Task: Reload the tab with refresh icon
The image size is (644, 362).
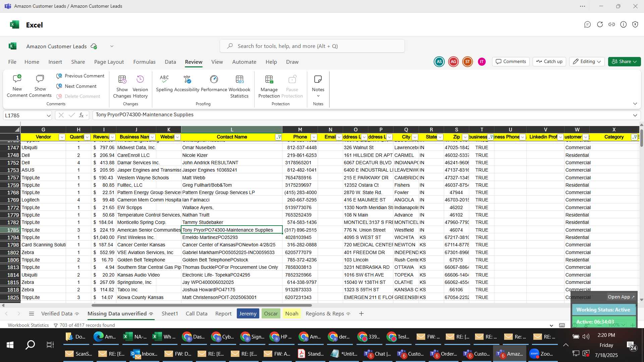Action: pyautogui.click(x=600, y=24)
